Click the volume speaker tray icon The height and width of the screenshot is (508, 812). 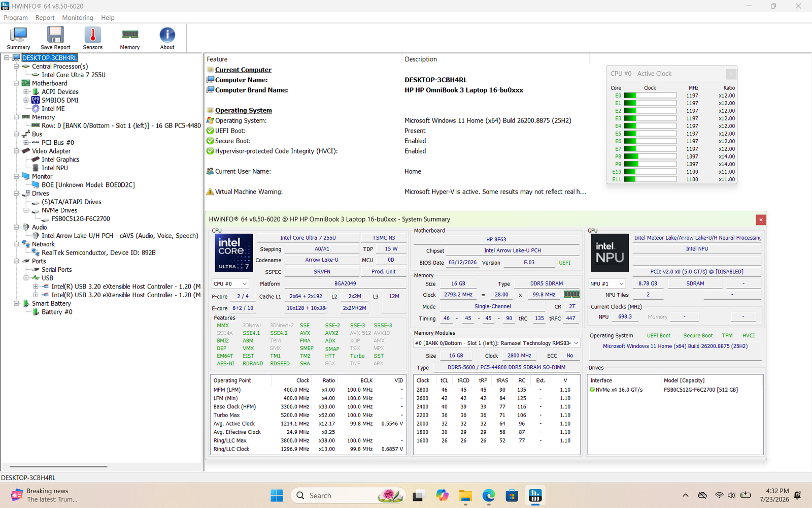[x=731, y=495]
